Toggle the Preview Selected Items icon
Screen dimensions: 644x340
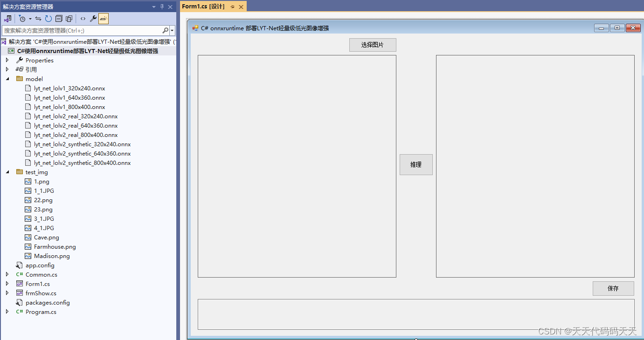point(103,18)
